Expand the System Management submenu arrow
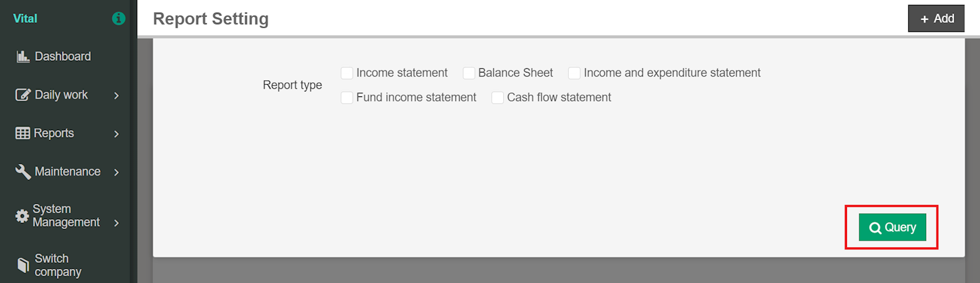The image size is (980, 283). pyautogui.click(x=116, y=223)
